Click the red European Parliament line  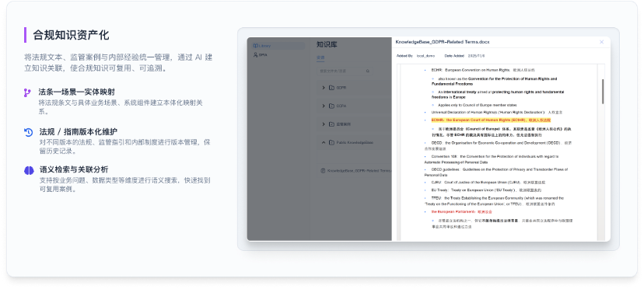click(x=462, y=212)
